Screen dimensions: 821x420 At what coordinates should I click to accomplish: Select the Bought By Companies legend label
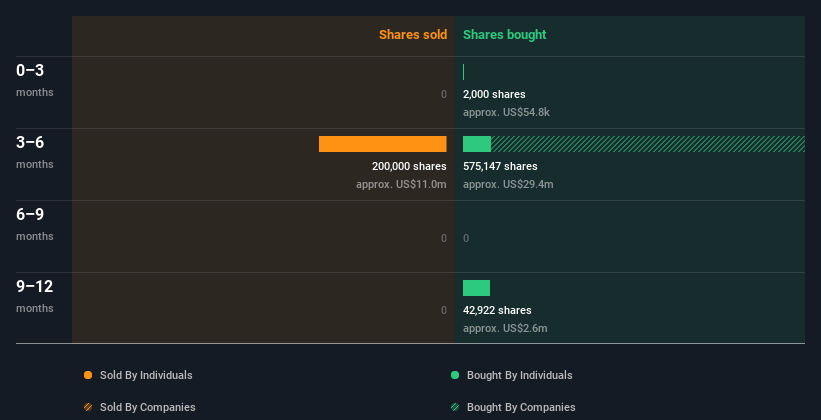(521, 407)
